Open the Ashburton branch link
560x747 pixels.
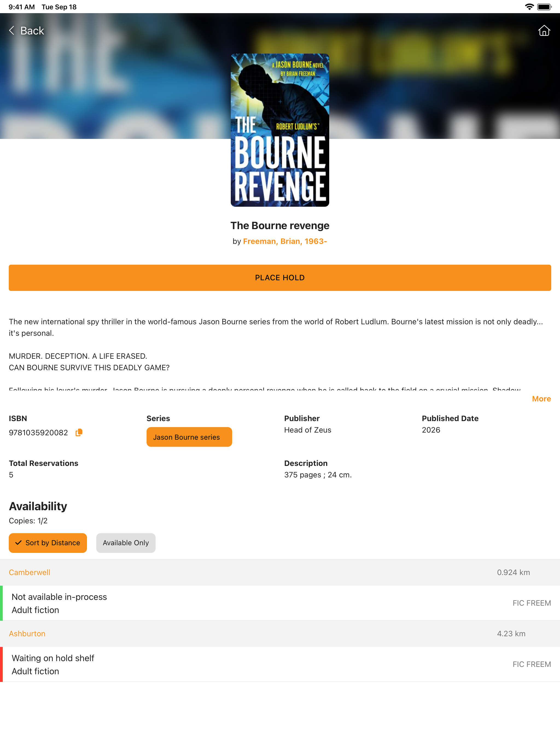point(27,634)
